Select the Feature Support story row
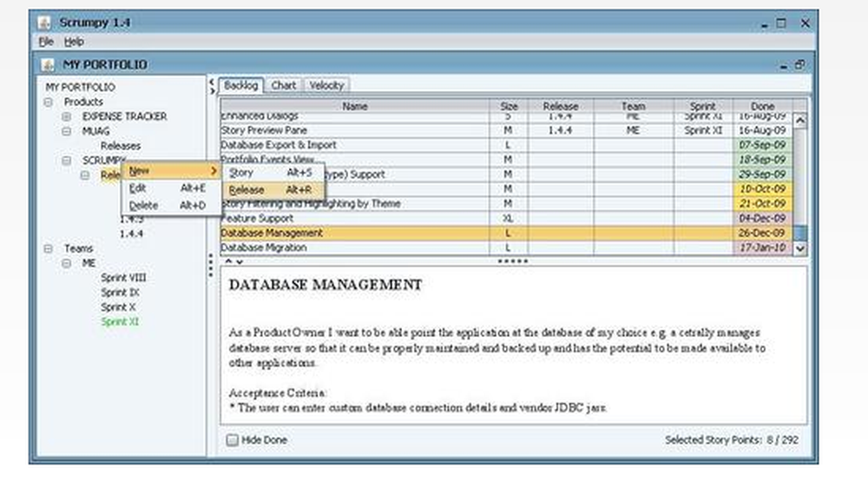 pyautogui.click(x=507, y=219)
